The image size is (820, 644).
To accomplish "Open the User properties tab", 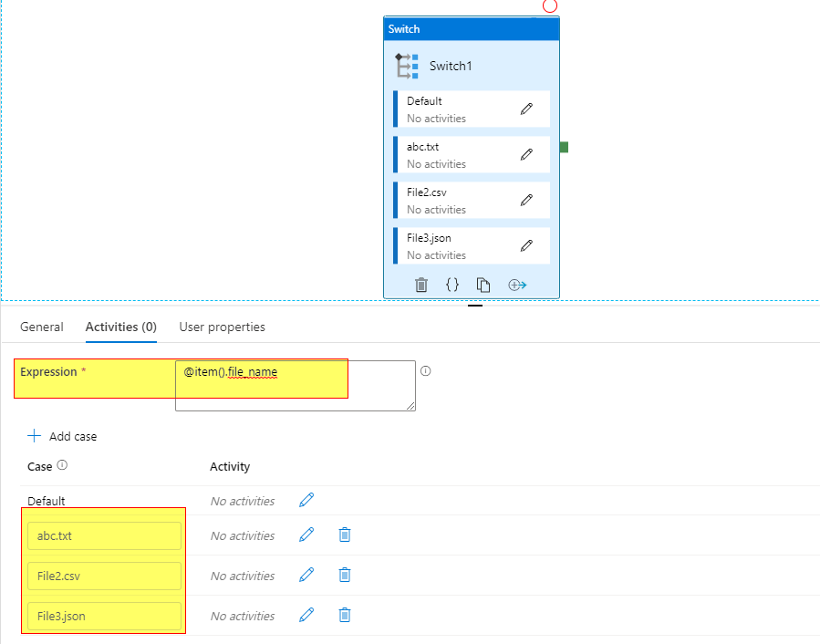I will [220, 327].
